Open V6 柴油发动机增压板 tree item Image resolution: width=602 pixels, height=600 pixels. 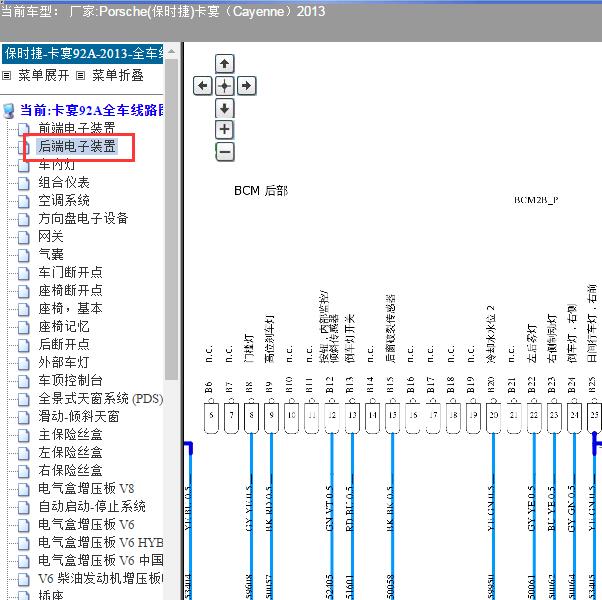click(101, 579)
